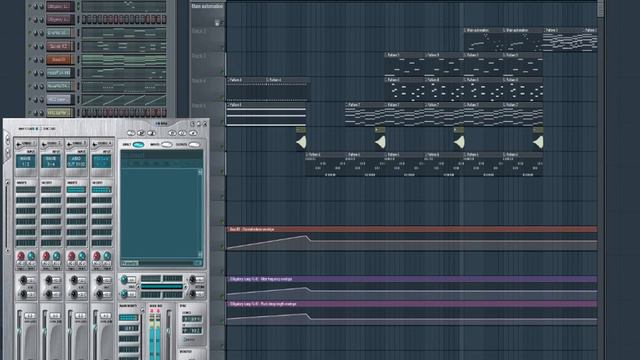Toggle the last step button of the yellow-green channel

[164, 112]
